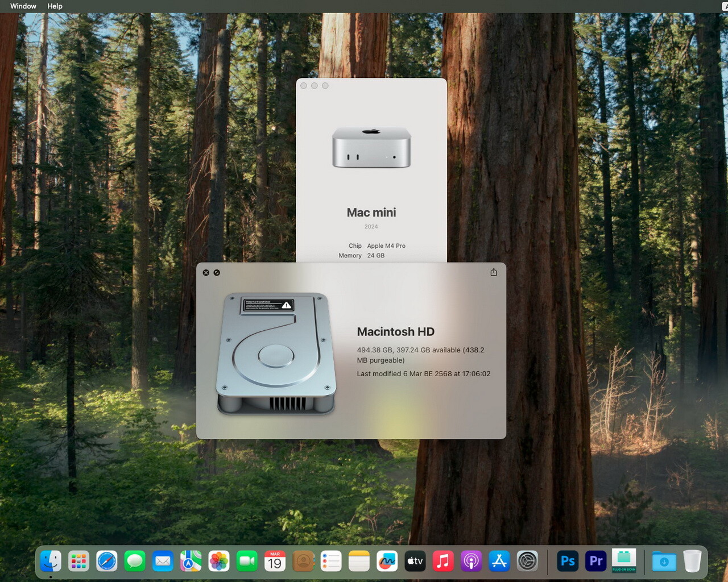The height and width of the screenshot is (582, 728).
Task: Open Finder from the dock
Action: pyautogui.click(x=51, y=562)
